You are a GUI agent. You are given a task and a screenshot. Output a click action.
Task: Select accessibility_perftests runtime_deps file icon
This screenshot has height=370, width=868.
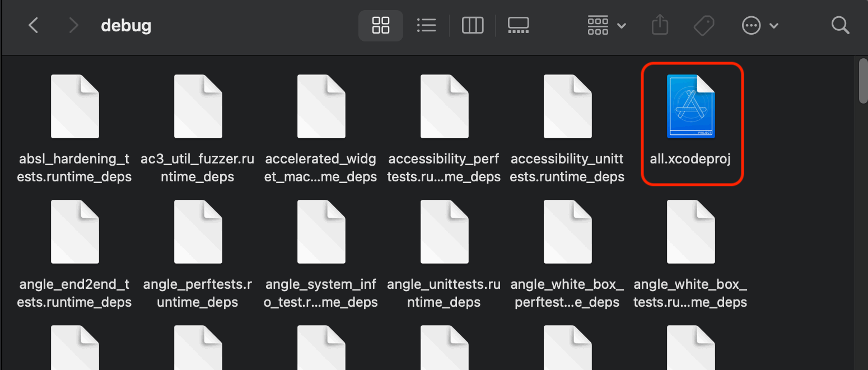[x=445, y=106]
